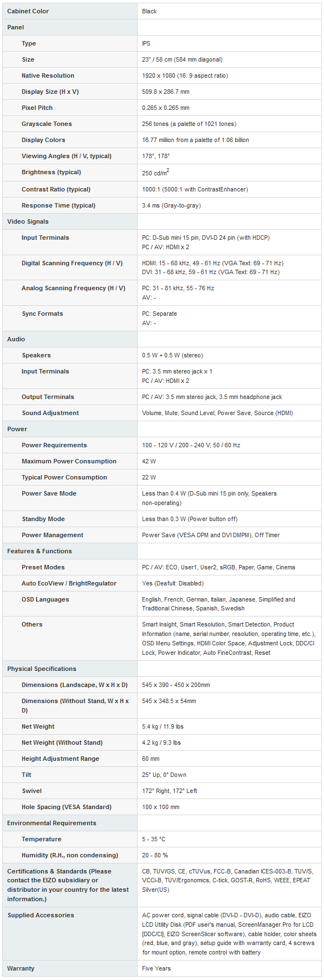Click the Audio section header

(16, 339)
